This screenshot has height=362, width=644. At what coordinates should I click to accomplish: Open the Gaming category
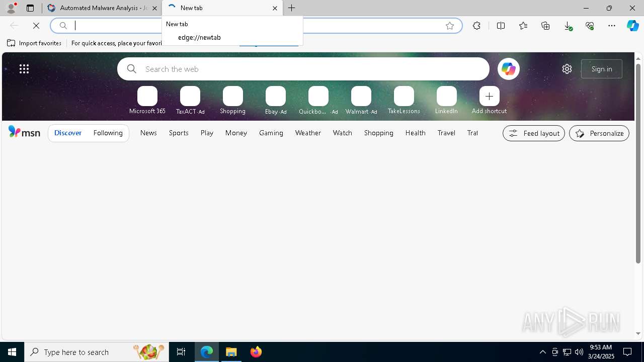coord(271,133)
